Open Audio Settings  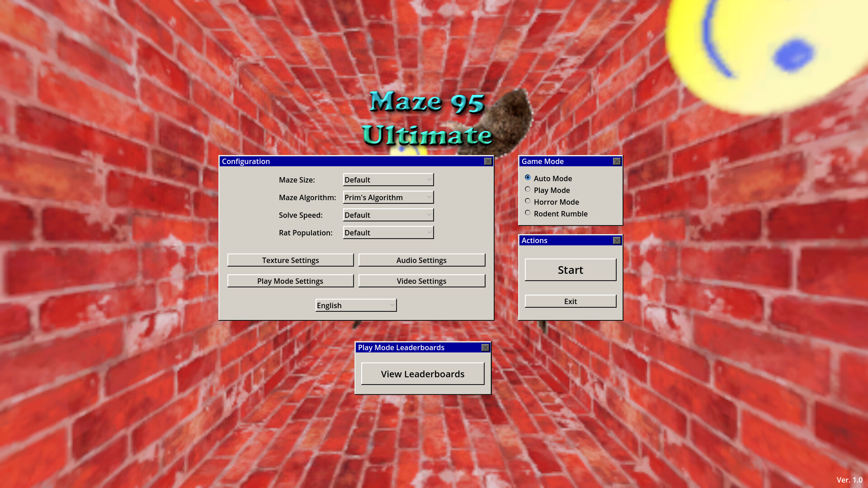point(422,260)
